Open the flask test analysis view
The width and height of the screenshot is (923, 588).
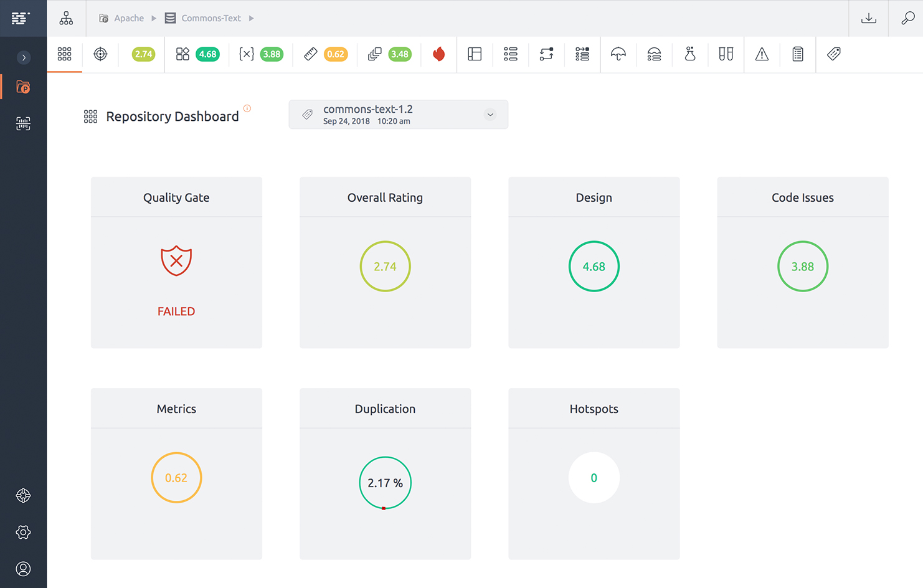(x=689, y=54)
